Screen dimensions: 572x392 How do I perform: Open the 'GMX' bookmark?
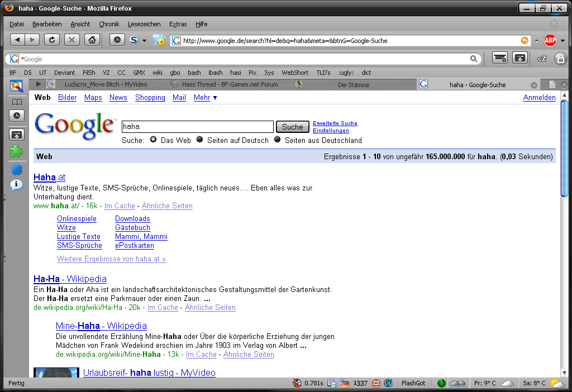[x=139, y=73]
